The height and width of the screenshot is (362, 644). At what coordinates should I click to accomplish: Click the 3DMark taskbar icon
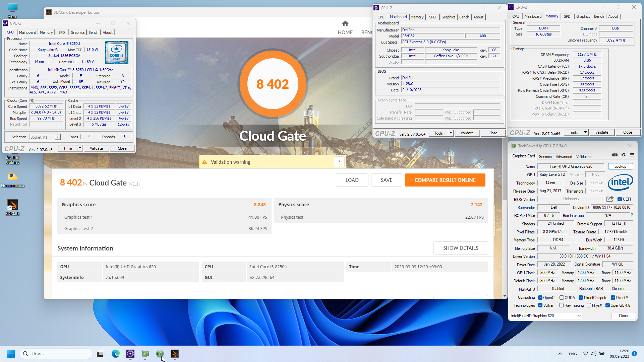[175, 354]
